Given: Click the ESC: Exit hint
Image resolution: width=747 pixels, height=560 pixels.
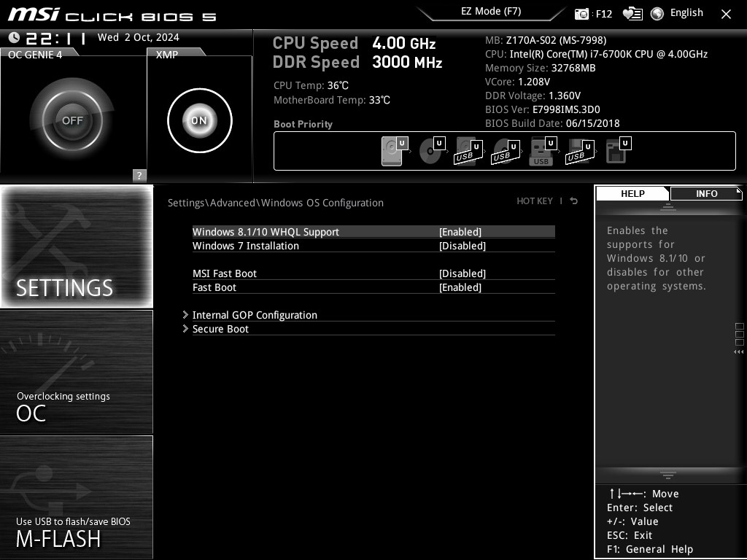Looking at the screenshot, I should coord(630,535).
